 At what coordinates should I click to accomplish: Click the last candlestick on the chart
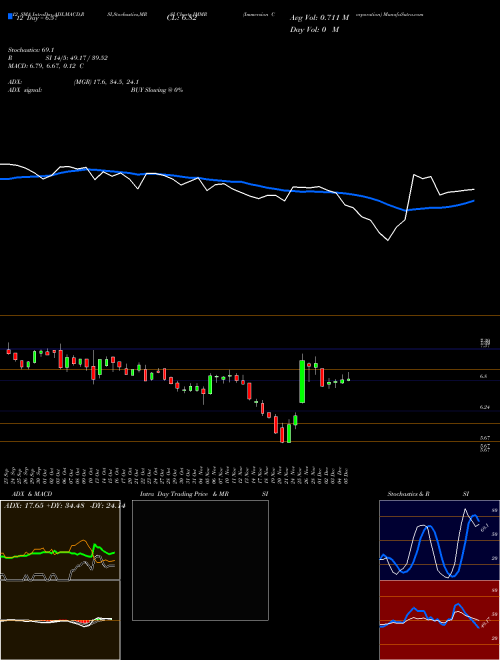(x=348, y=378)
